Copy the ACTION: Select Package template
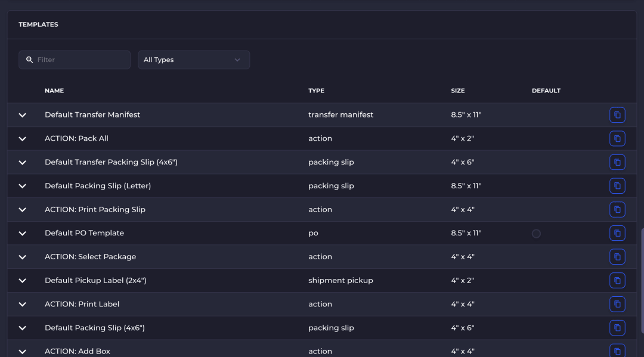 coord(617,257)
